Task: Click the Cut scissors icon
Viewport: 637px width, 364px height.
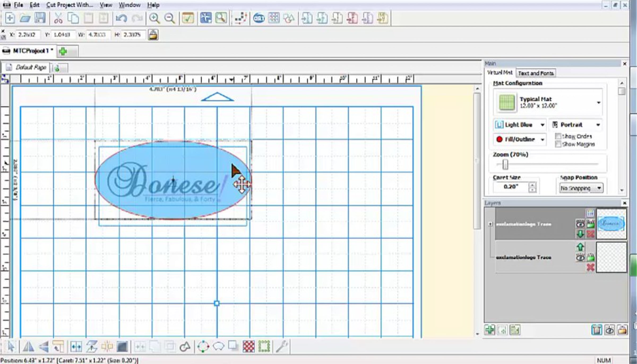Action: click(x=58, y=18)
